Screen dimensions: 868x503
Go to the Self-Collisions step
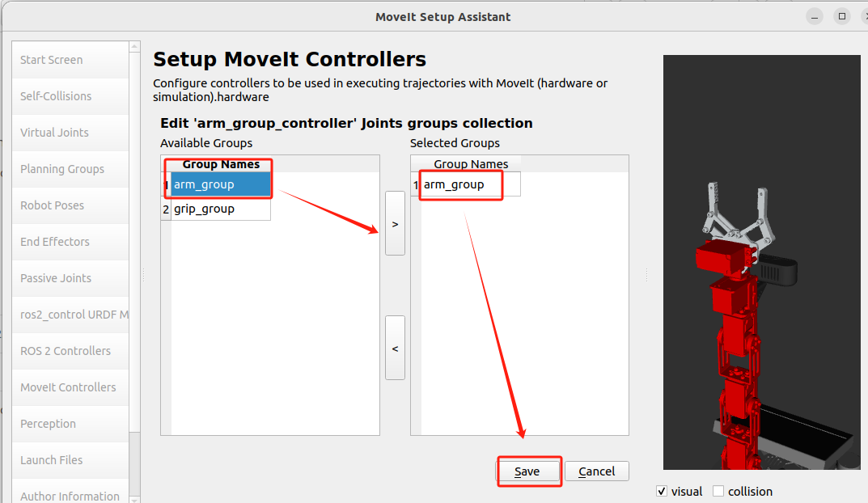[70, 96]
